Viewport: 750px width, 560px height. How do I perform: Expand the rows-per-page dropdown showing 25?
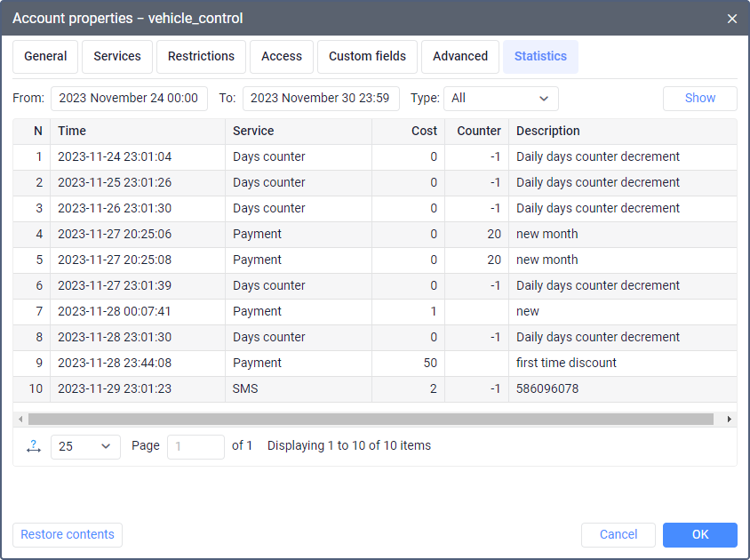tap(85, 446)
